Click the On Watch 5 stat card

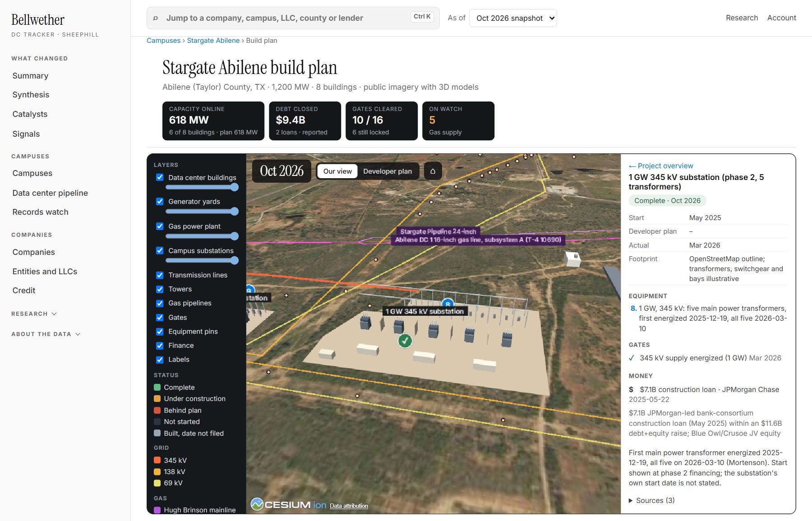[458, 121]
